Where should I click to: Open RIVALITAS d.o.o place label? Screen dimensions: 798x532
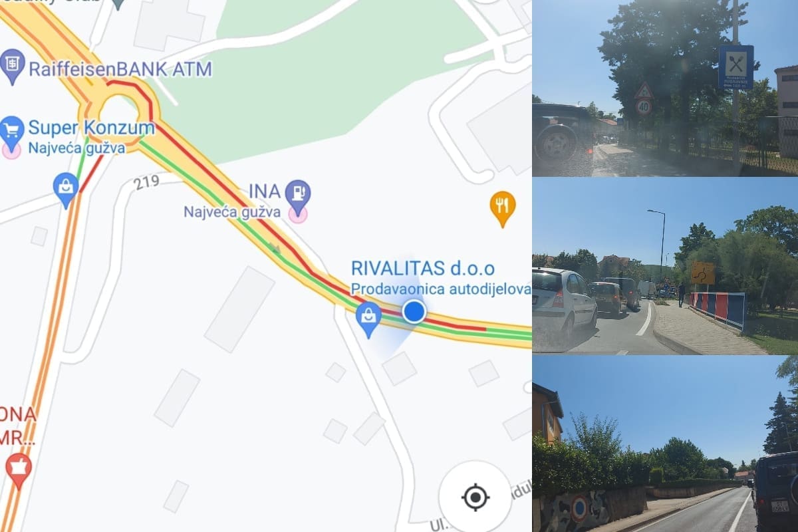pos(423,269)
